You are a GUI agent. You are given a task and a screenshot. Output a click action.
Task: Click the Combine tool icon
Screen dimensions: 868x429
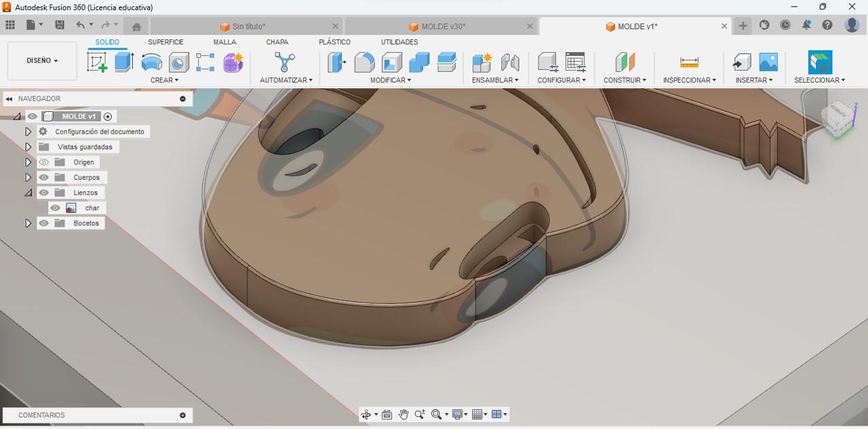point(419,62)
